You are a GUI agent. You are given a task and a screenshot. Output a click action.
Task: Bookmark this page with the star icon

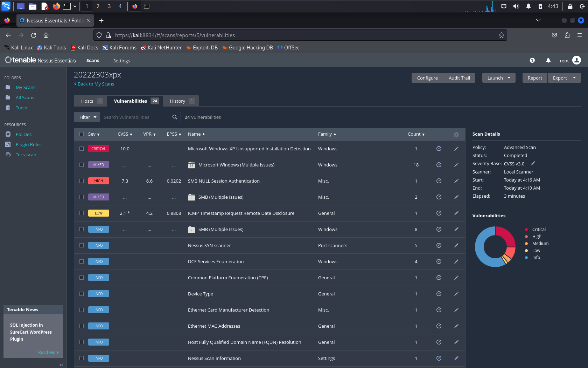point(501,35)
